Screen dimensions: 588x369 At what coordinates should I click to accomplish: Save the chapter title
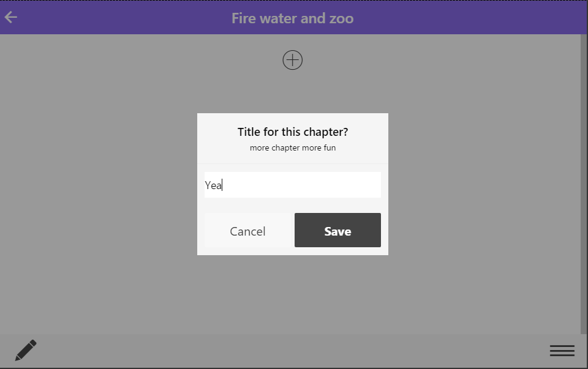click(337, 231)
